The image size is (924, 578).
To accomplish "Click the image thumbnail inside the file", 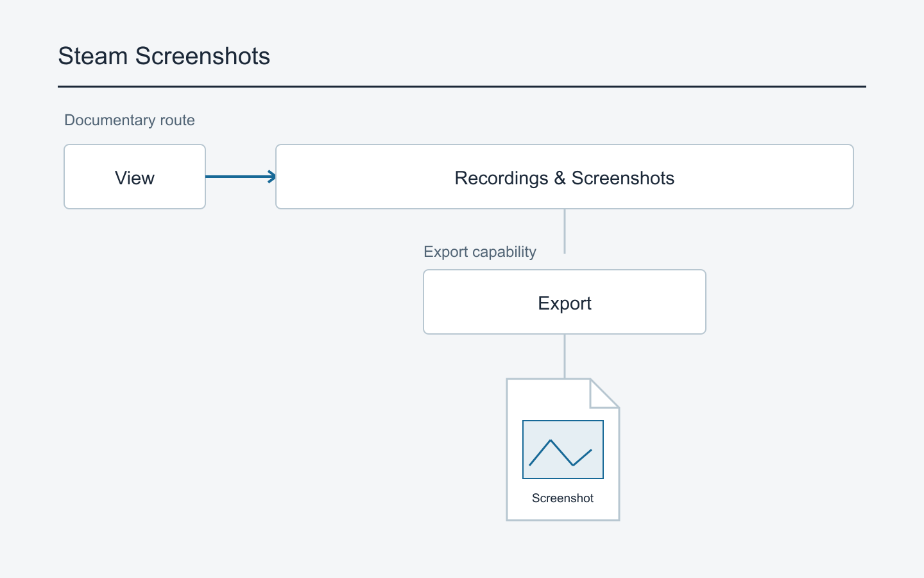I will click(x=563, y=450).
